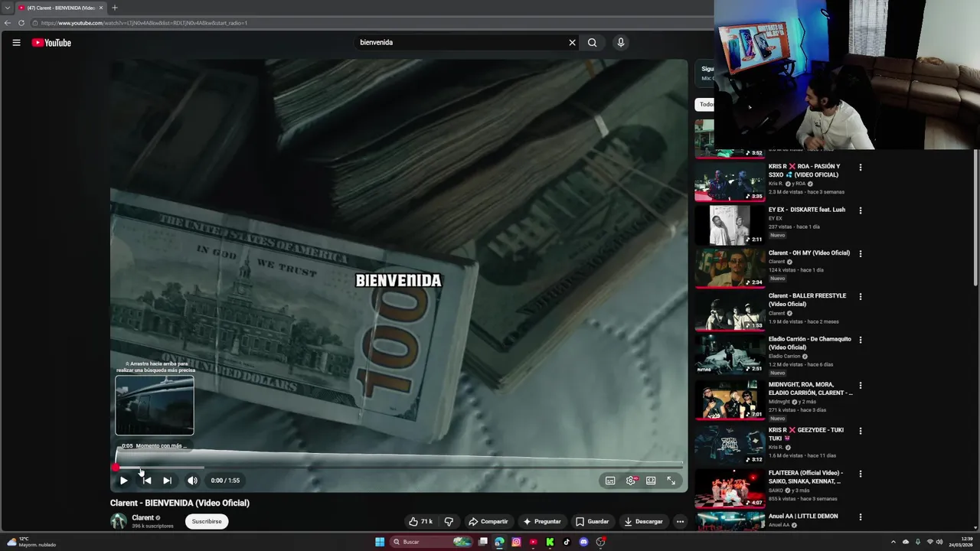Open the Windows Start menu

click(379, 542)
